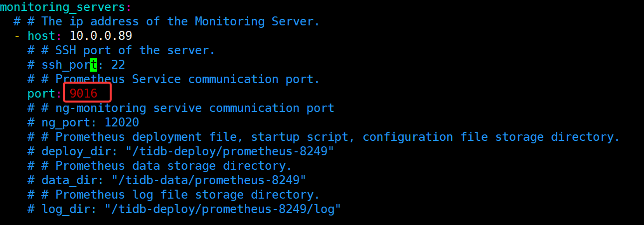The width and height of the screenshot is (644, 225).
Task: Click the "Prometheus data storage directory" comment
Action: 173,166
